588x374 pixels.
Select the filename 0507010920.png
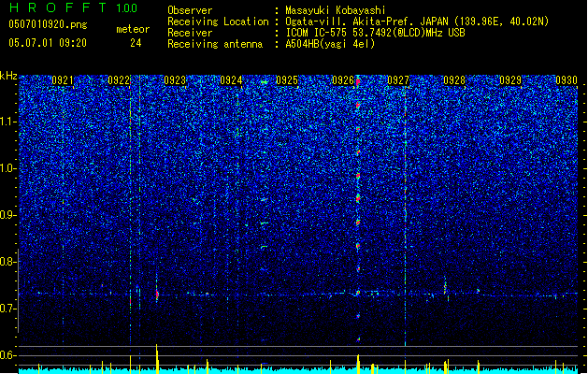[x=48, y=24]
